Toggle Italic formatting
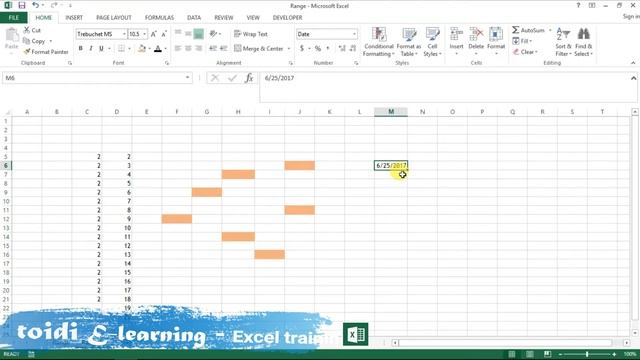 click(x=91, y=49)
